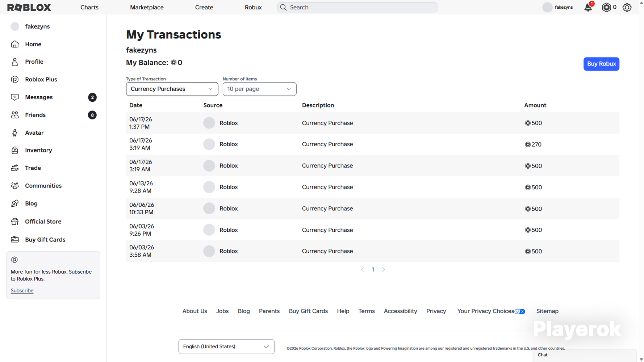Image resolution: width=644 pixels, height=362 pixels.
Task: Click the fakezyns username in header
Action: click(x=564, y=7)
